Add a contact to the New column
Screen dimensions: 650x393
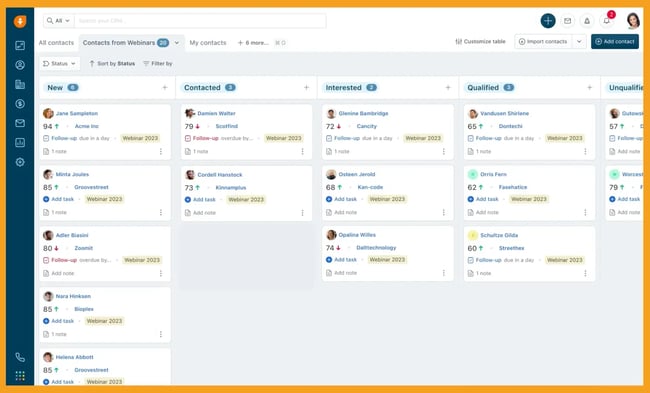[165, 87]
